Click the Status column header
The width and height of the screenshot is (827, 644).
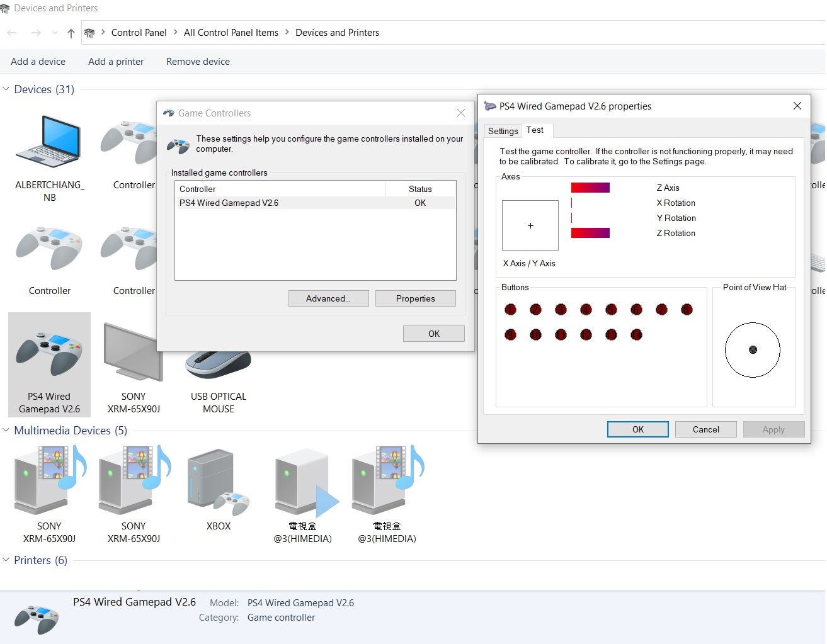(x=420, y=189)
